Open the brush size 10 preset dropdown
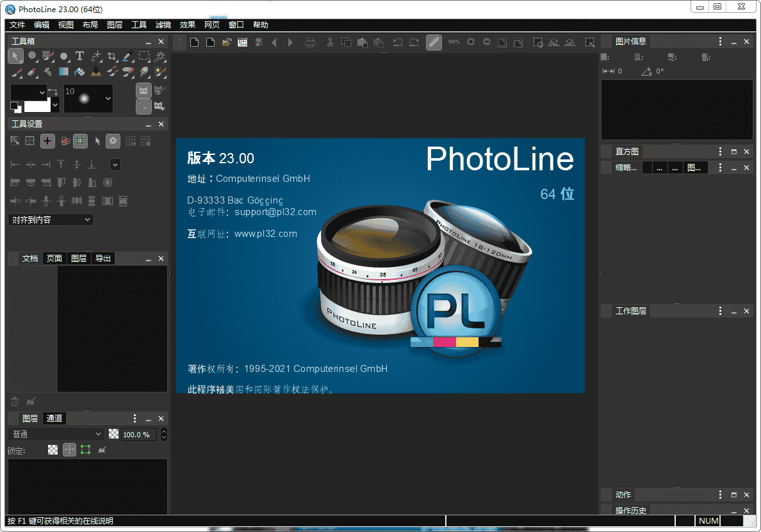The height and width of the screenshot is (532, 761). click(x=108, y=99)
